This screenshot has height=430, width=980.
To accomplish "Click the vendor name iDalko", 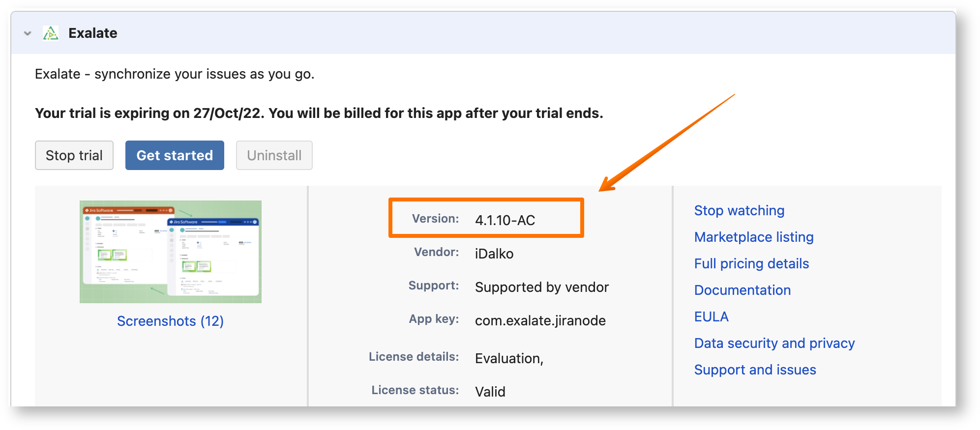I will point(494,254).
